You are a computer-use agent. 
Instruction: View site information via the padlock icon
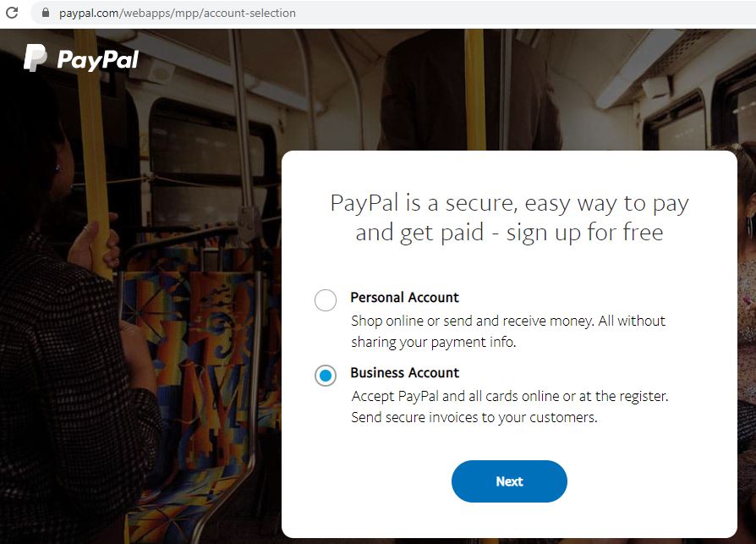coord(46,13)
